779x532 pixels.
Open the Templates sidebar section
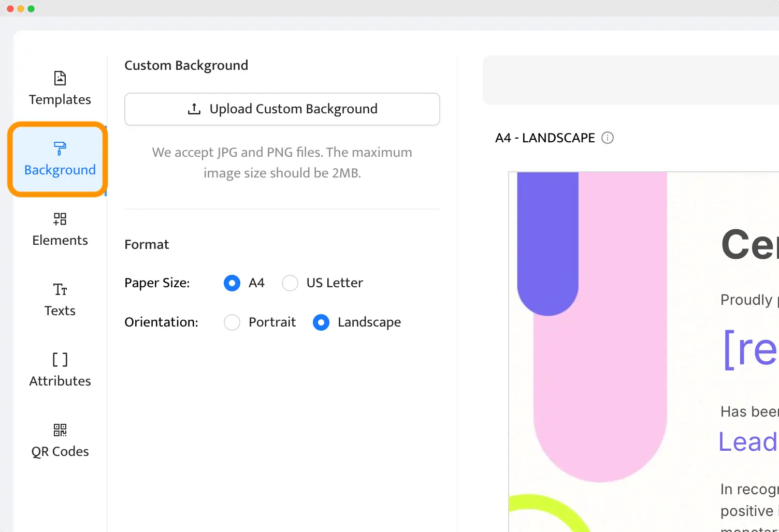tap(60, 89)
